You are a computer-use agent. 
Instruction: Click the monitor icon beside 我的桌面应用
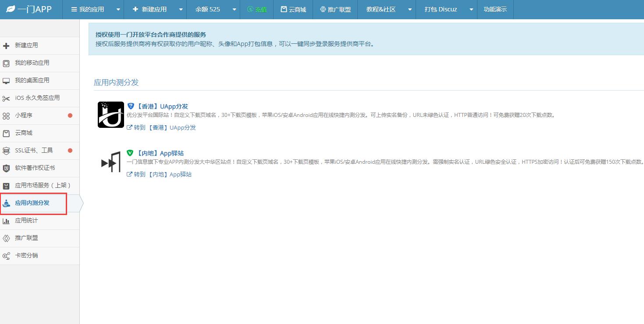click(x=6, y=81)
